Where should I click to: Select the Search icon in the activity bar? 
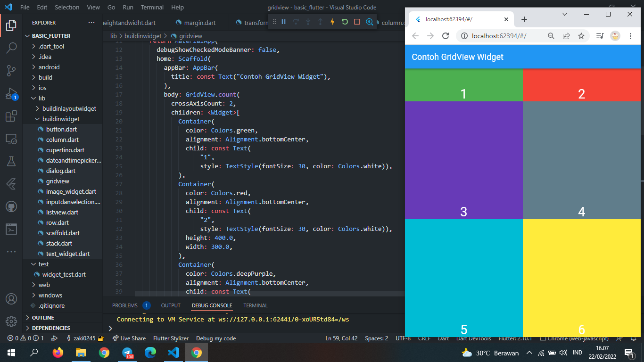click(x=11, y=47)
